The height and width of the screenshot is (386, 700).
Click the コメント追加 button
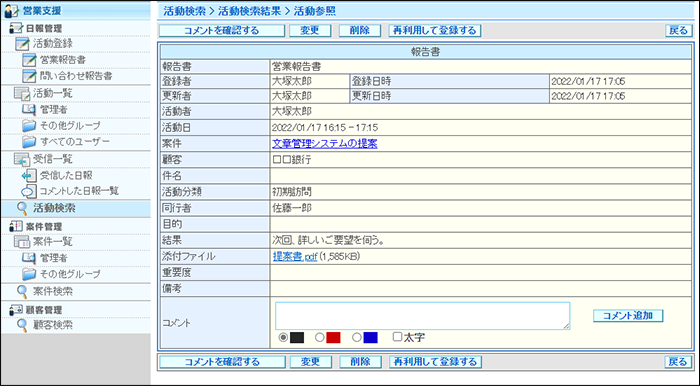pos(628,315)
